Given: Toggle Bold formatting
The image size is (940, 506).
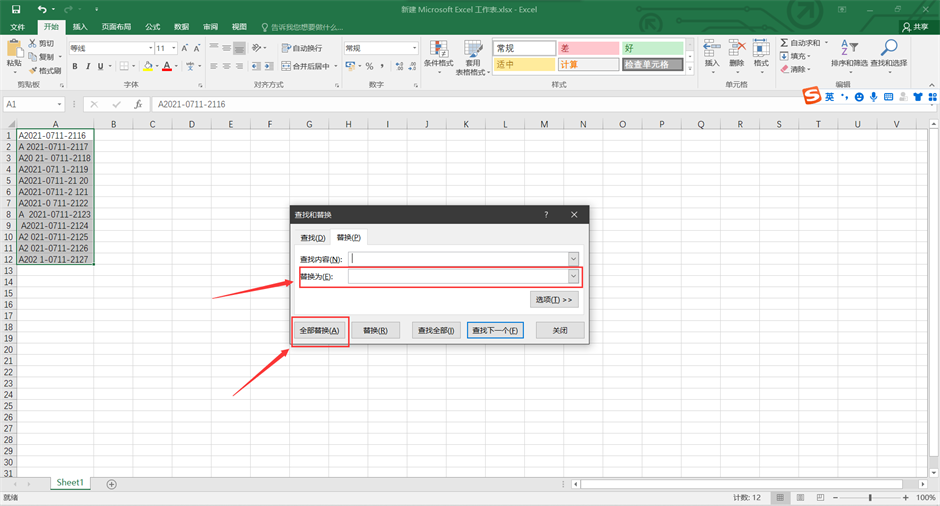Looking at the screenshot, I should pyautogui.click(x=74, y=67).
